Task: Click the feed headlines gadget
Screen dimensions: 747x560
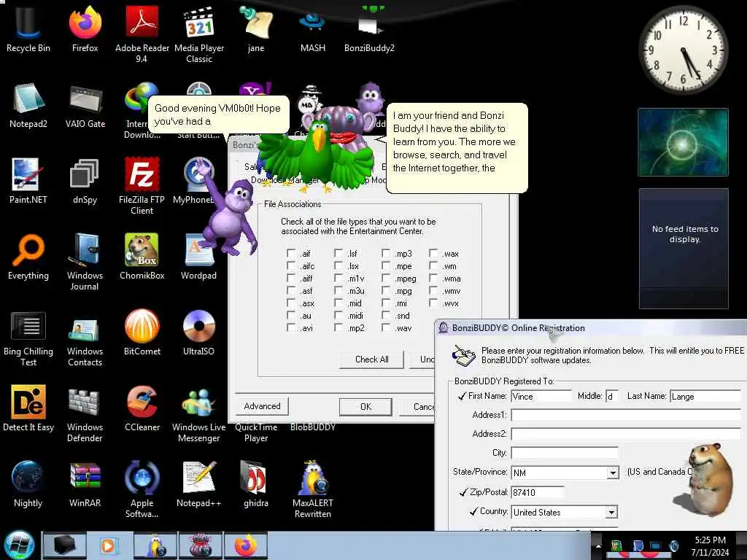Action: point(684,249)
